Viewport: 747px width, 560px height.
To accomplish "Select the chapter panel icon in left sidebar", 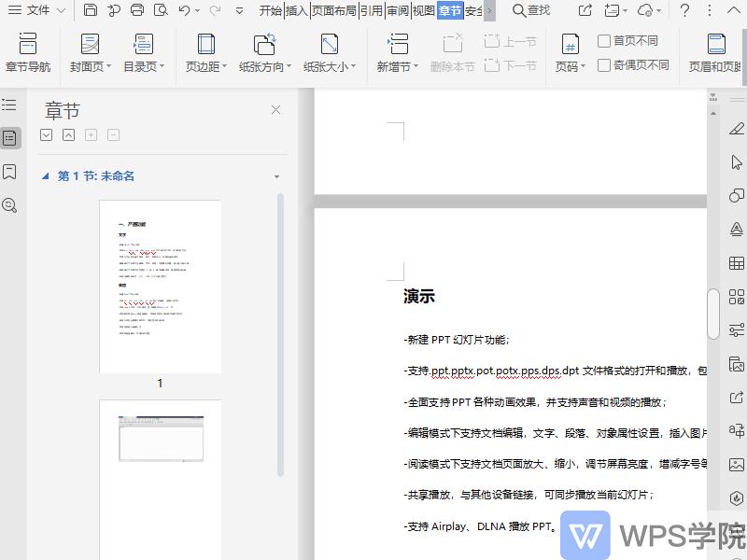I will 11,137.
